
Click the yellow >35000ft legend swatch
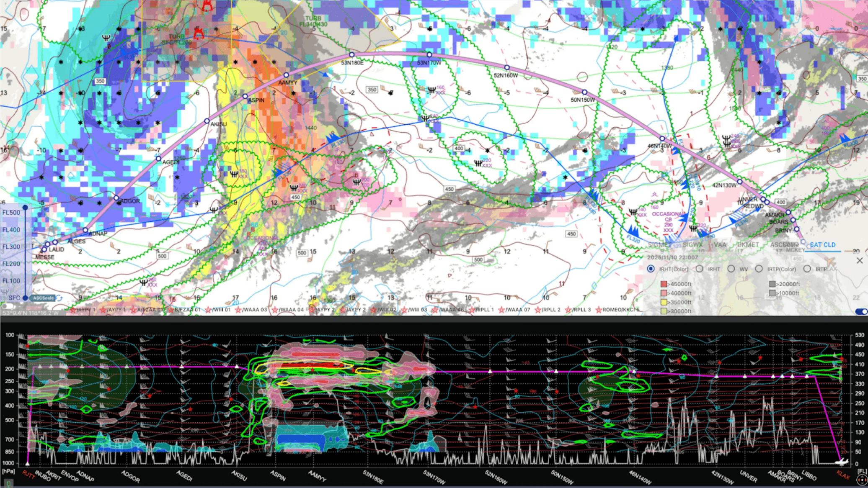664,302
